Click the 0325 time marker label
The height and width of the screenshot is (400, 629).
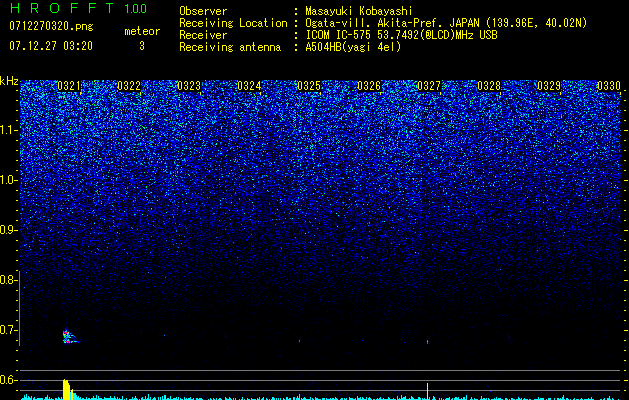click(309, 86)
